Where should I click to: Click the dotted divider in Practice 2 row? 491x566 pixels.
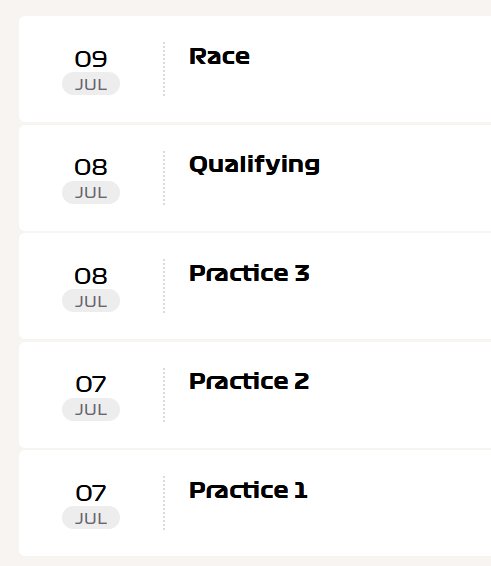(164, 395)
